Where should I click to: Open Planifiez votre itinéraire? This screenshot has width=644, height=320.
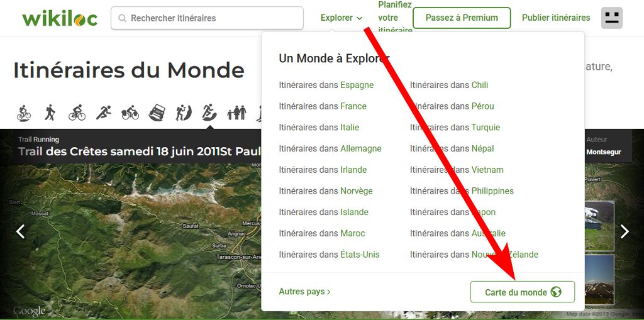(395, 18)
